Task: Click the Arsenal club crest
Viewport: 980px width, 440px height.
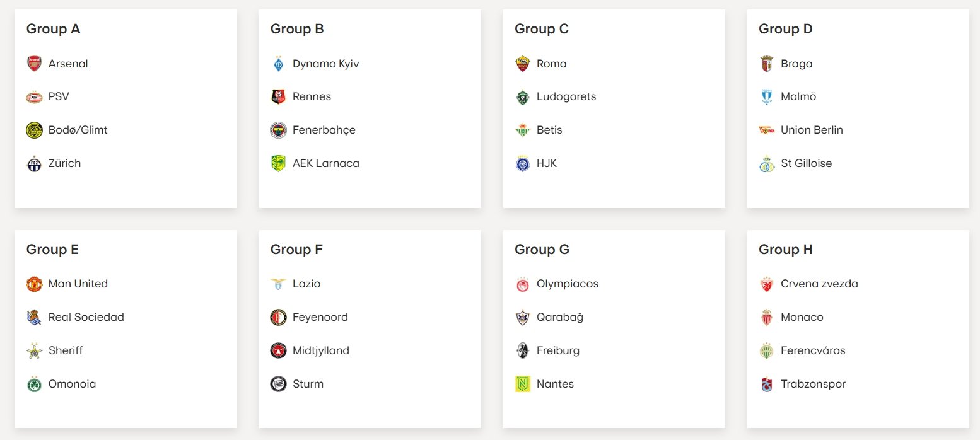Action: coord(34,64)
